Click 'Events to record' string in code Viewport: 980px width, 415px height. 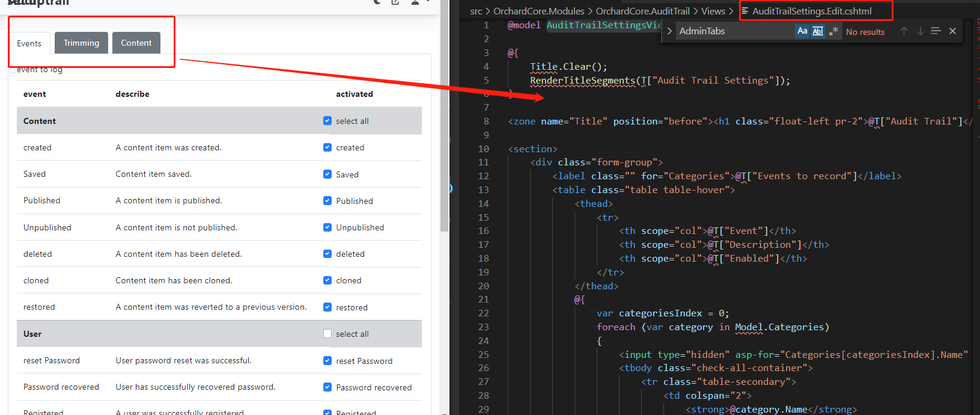802,176
